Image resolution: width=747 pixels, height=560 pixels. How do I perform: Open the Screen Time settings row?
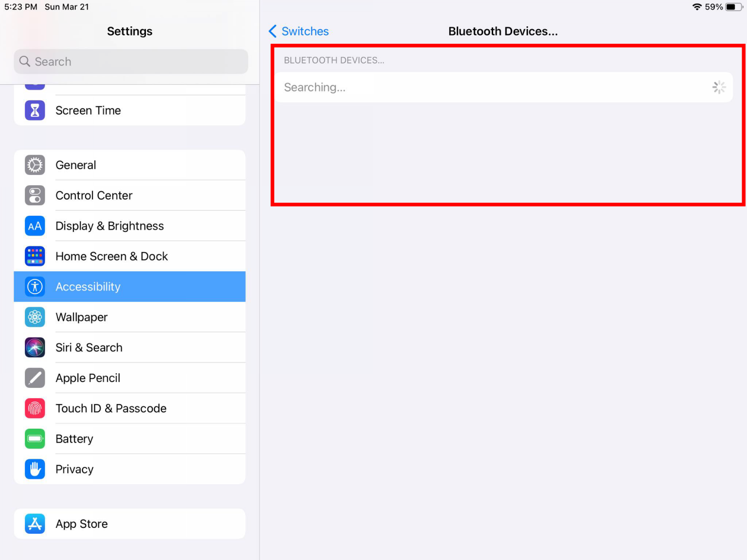(x=130, y=110)
